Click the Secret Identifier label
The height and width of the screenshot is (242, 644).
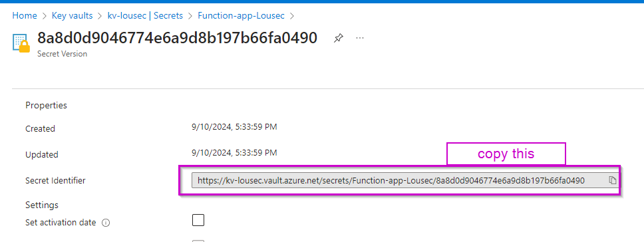pyautogui.click(x=55, y=180)
